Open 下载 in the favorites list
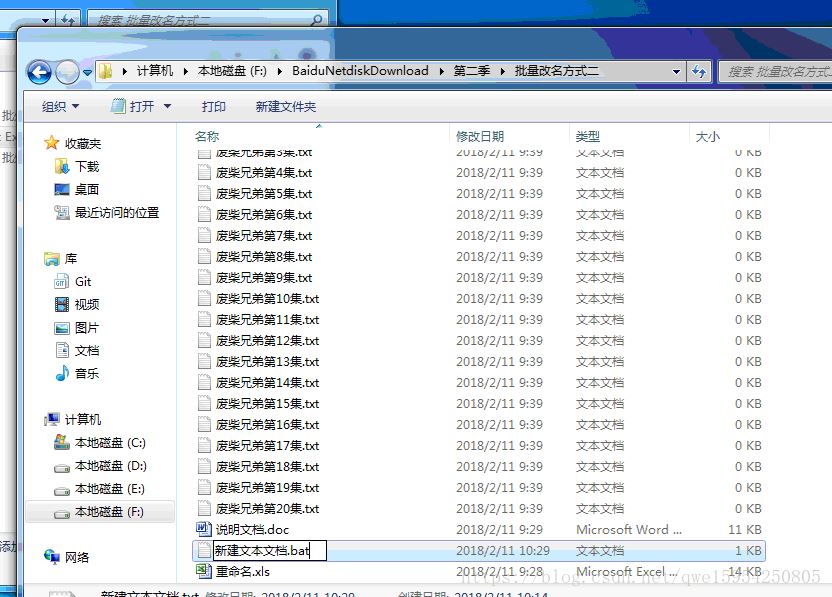This screenshot has width=832, height=597. [87, 167]
